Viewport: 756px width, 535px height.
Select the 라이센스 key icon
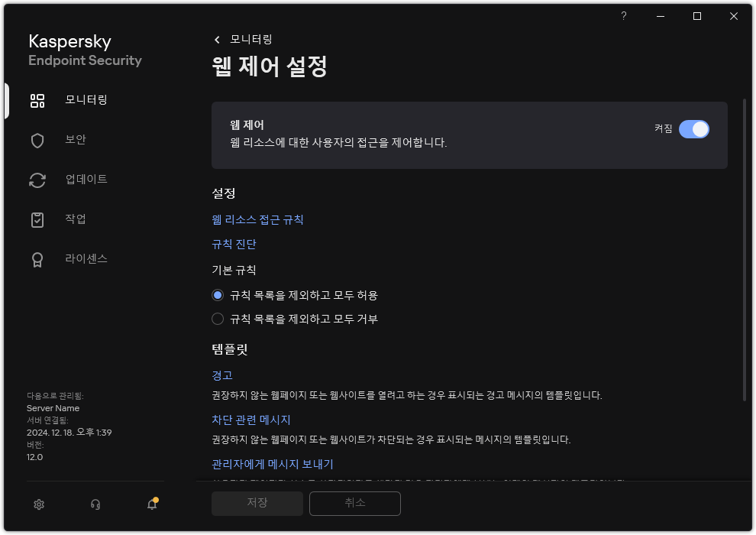coord(37,259)
